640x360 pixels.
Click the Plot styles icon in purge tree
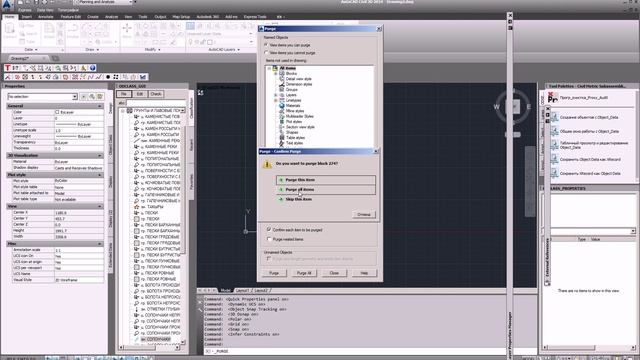pos(282,122)
